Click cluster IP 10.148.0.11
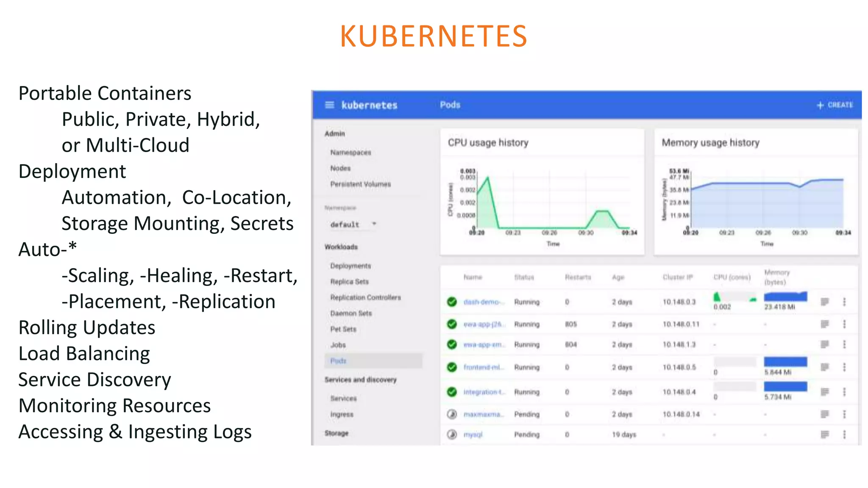The width and height of the screenshot is (868, 488). (681, 324)
